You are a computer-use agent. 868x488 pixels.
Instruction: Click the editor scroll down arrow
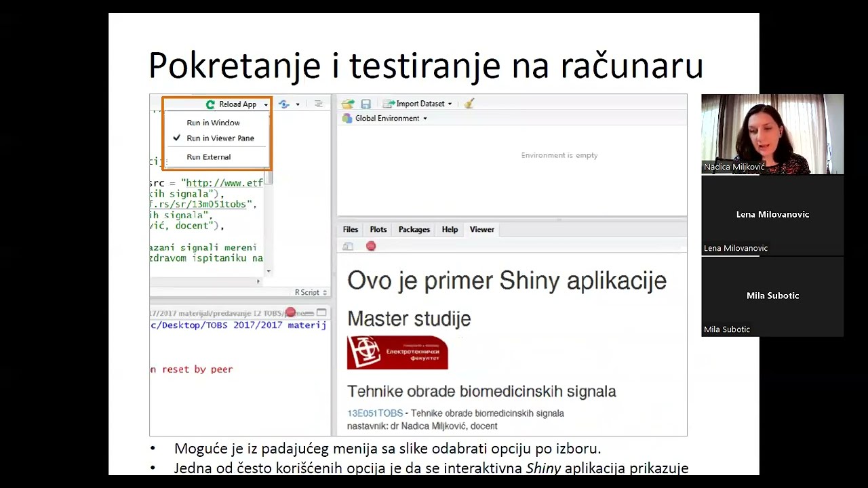pyautogui.click(x=269, y=271)
